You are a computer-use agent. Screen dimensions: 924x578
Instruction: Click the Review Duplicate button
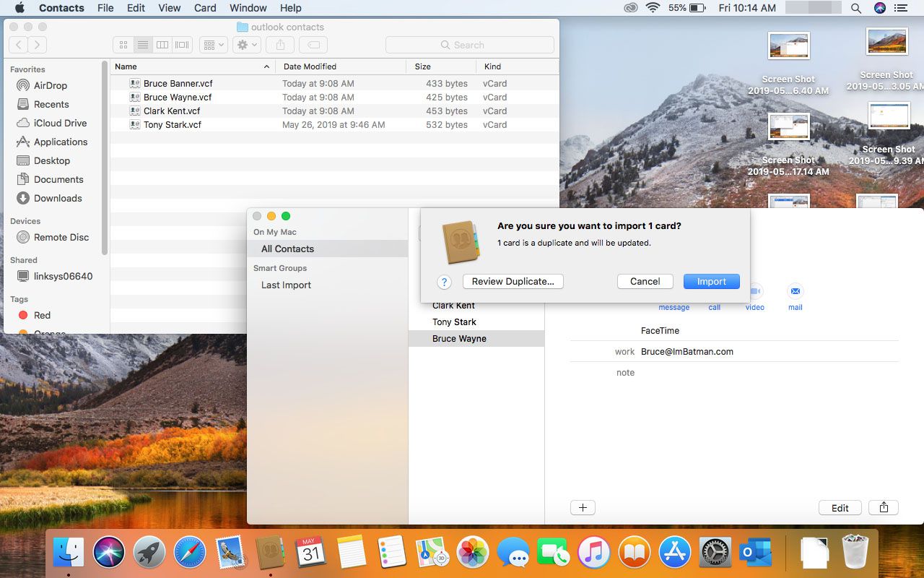[513, 282]
